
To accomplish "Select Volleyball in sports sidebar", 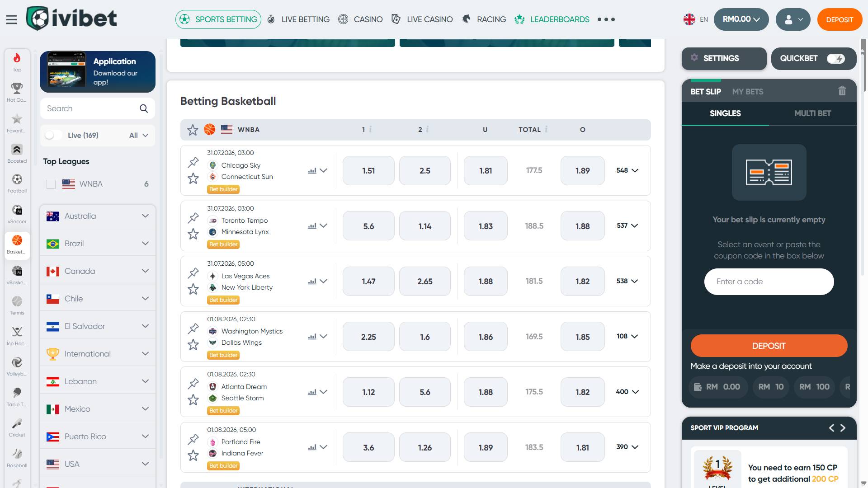I will [17, 366].
